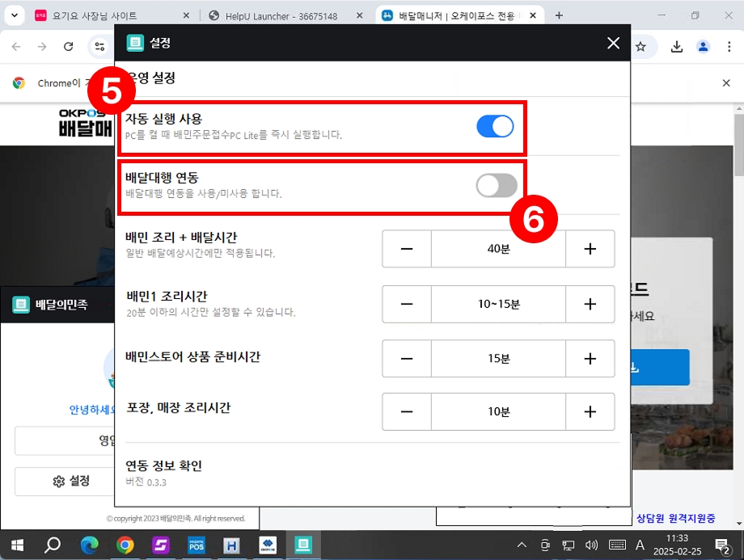Switch to 요기요 사장님 사이트 tab

tap(95, 15)
